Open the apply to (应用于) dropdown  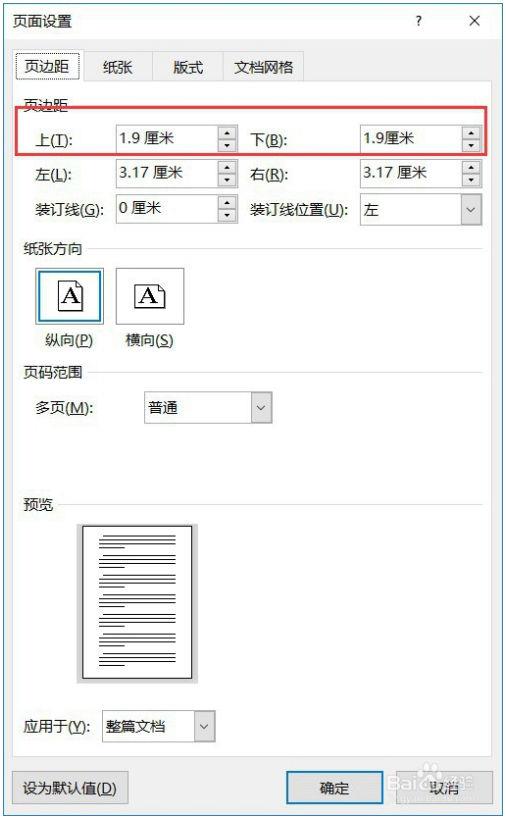(x=204, y=726)
